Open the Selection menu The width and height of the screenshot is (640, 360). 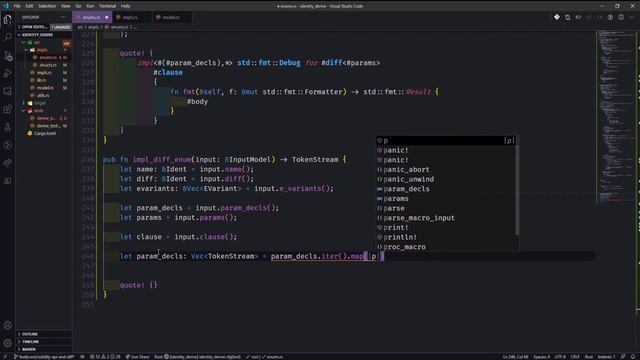tap(47, 6)
